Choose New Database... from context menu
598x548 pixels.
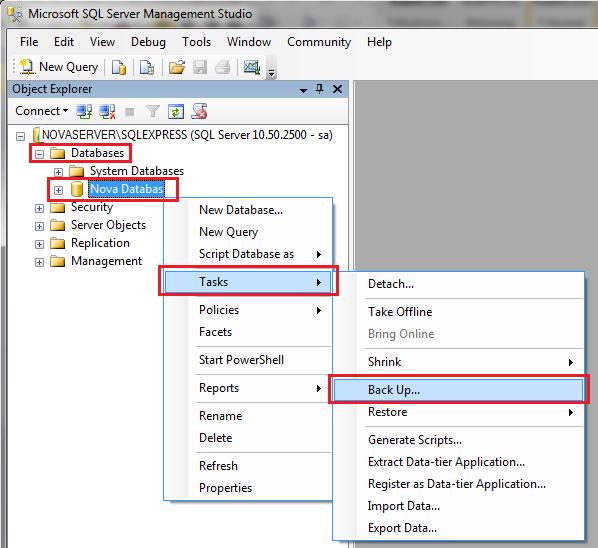pyautogui.click(x=248, y=210)
